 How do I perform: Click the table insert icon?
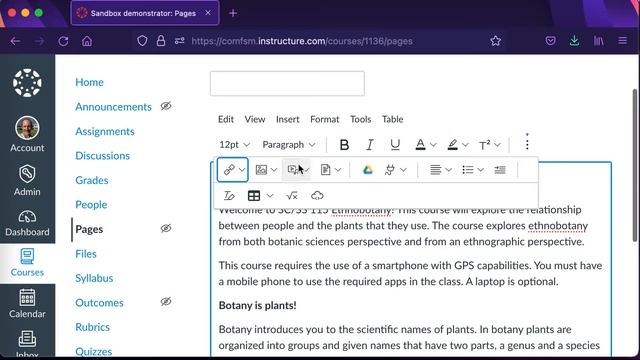(x=254, y=196)
